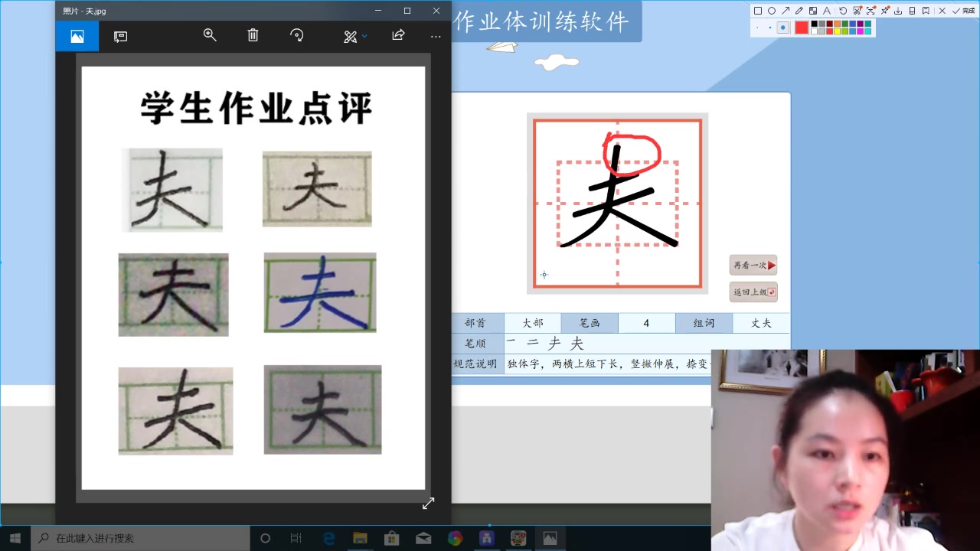980x551 pixels.
Task: Rotate the 夫.jpg image
Action: (297, 36)
